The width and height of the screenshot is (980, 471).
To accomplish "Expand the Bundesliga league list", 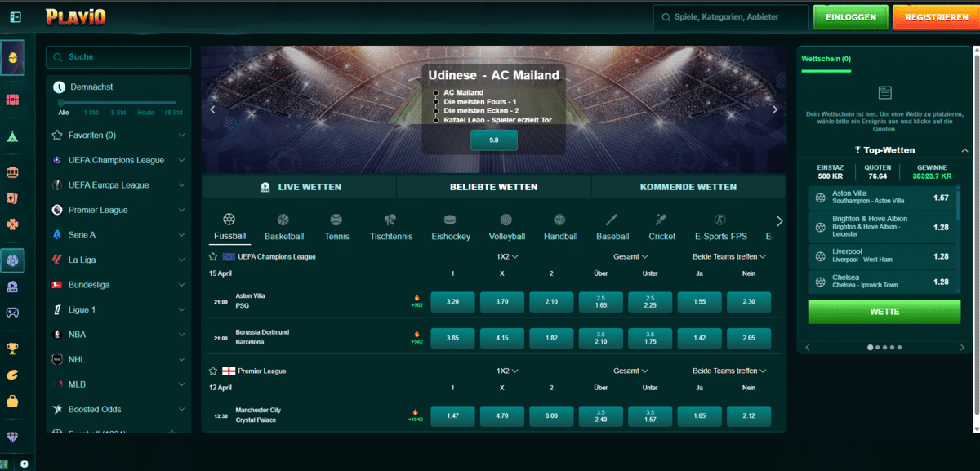I will point(181,285).
